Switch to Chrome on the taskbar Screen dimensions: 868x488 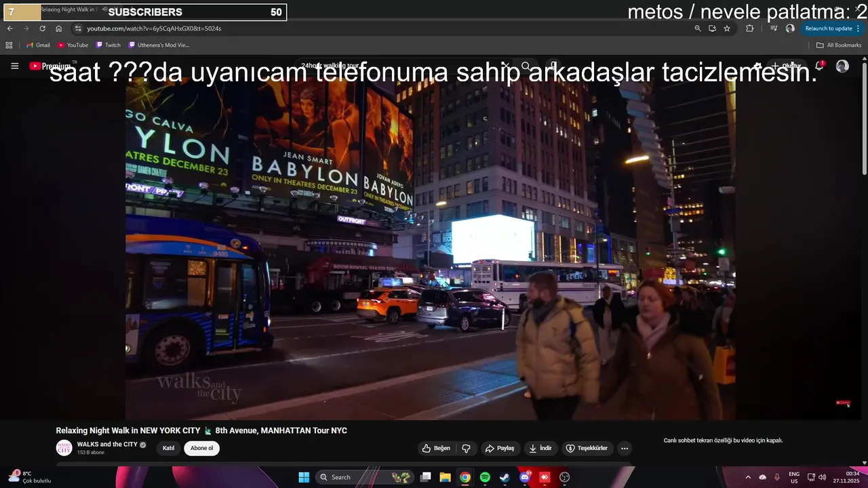pyautogui.click(x=465, y=477)
